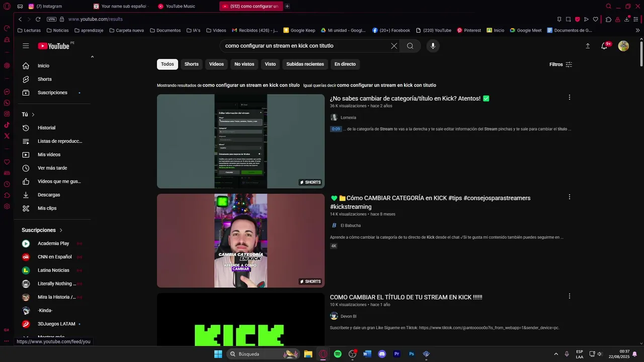This screenshot has height=362, width=644.
Task: Select the Visto filter chip
Action: 270,64
